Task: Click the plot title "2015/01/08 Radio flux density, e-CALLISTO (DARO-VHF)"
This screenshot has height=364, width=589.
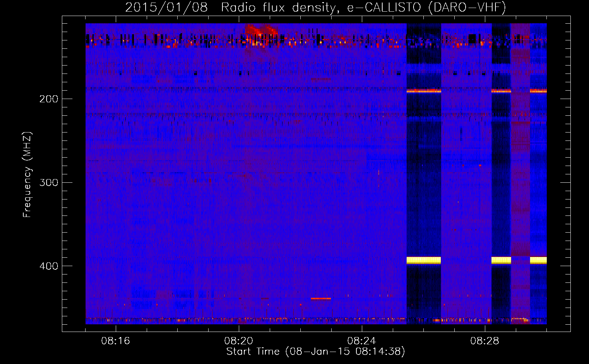Action: tap(316, 7)
